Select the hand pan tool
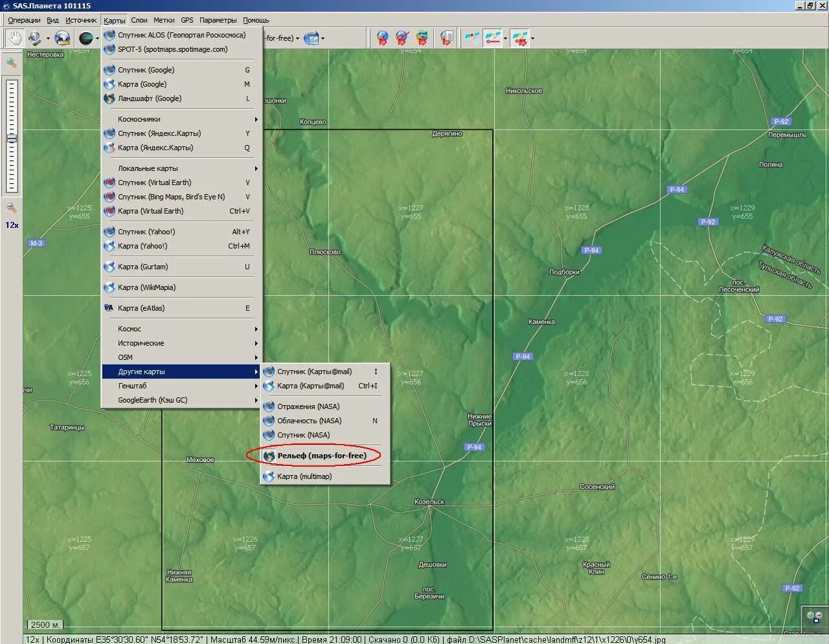Image resolution: width=829 pixels, height=644 pixels. coord(14,38)
